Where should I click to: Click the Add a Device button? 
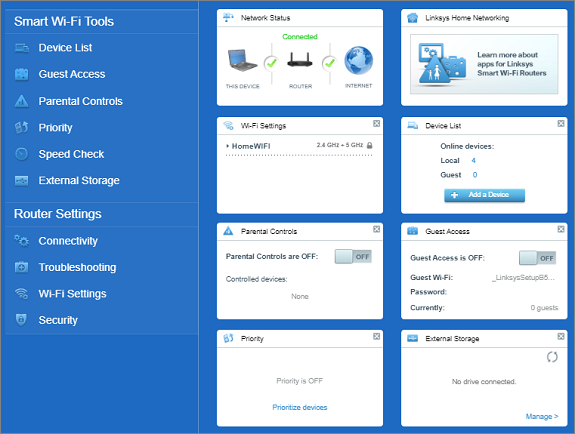pyautogui.click(x=484, y=195)
